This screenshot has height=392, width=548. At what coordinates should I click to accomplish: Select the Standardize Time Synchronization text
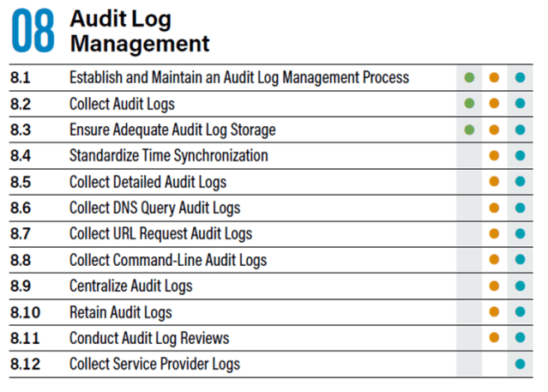coord(168,156)
